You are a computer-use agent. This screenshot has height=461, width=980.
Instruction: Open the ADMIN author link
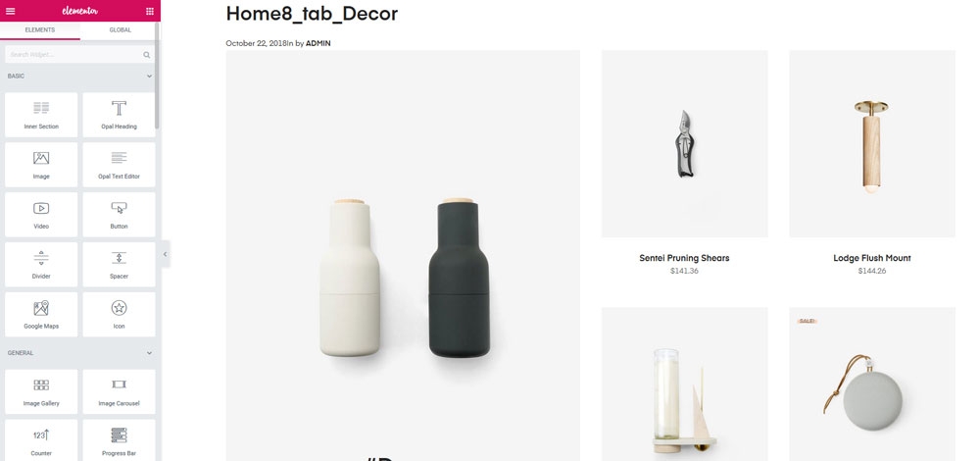318,43
